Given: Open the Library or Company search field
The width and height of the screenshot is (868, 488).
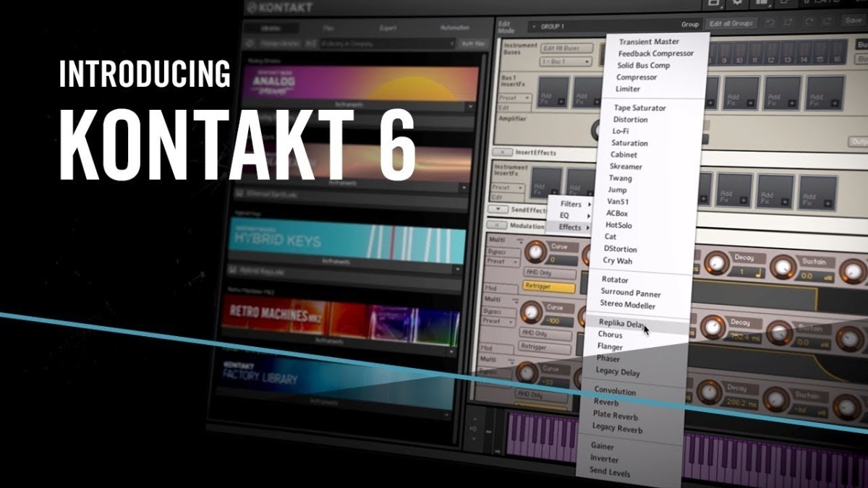Looking at the screenshot, I should pyautogui.click(x=386, y=44).
